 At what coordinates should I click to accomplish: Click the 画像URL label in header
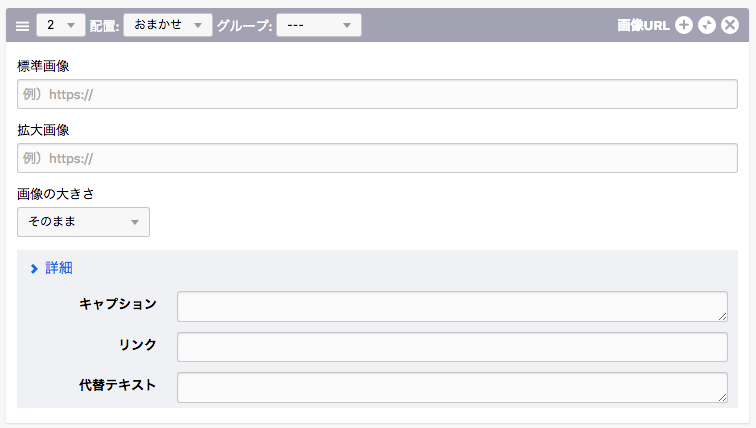tap(643, 26)
